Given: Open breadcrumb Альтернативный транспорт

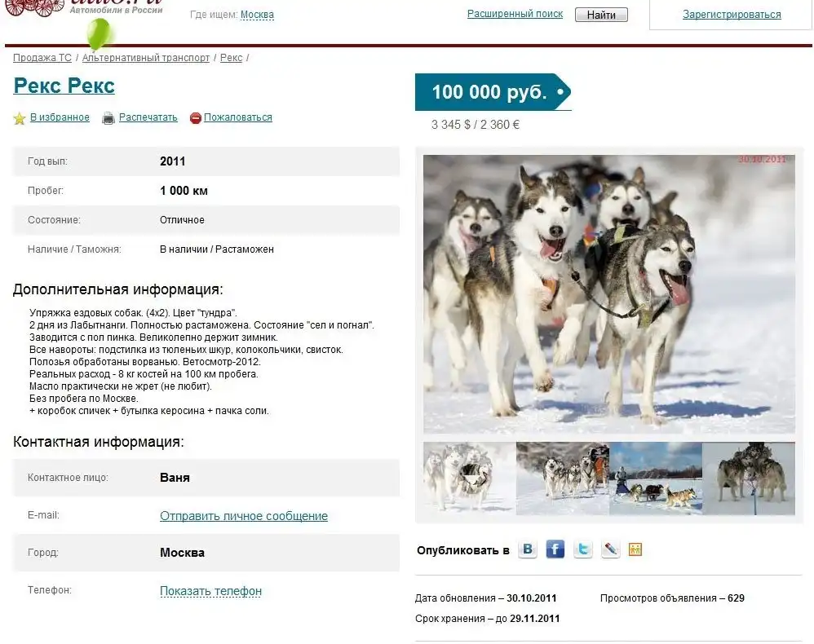Looking at the screenshot, I should click(x=146, y=58).
